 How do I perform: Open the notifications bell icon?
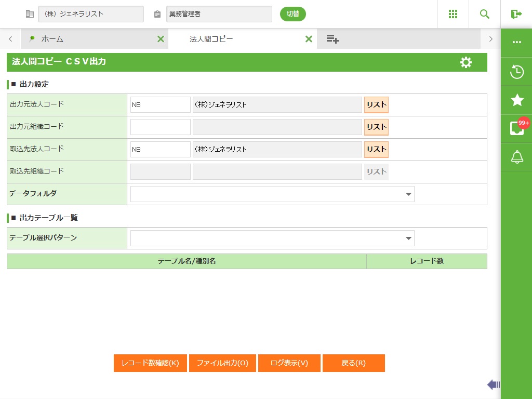(x=516, y=157)
